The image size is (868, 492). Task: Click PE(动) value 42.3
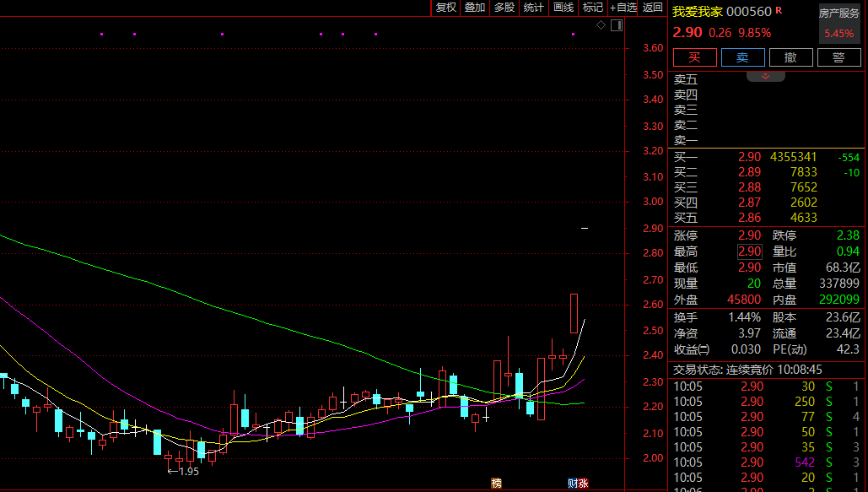[x=848, y=349]
